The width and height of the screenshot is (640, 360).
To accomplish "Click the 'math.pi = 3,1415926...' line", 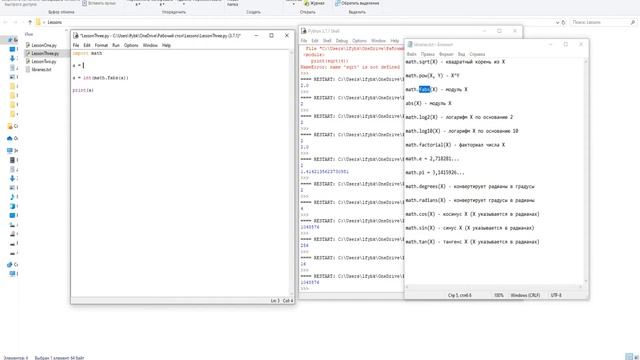I will tap(435, 173).
